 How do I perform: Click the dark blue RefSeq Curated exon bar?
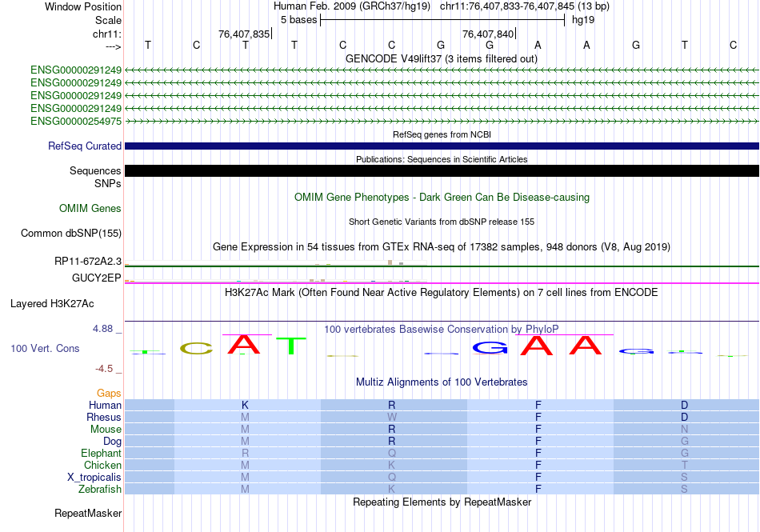(x=442, y=146)
